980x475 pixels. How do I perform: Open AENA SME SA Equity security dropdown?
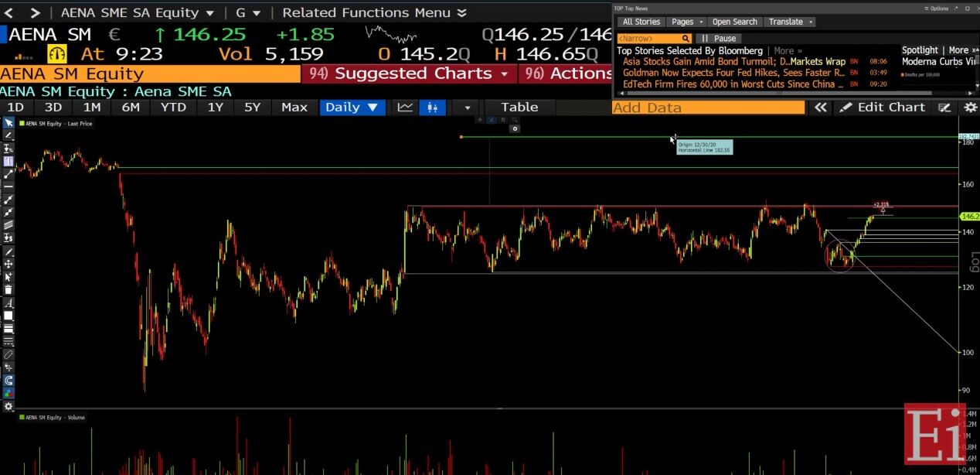coord(138,13)
